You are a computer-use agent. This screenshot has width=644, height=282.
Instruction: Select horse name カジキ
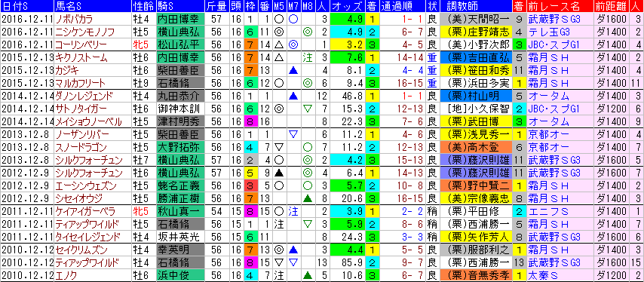coord(67,70)
